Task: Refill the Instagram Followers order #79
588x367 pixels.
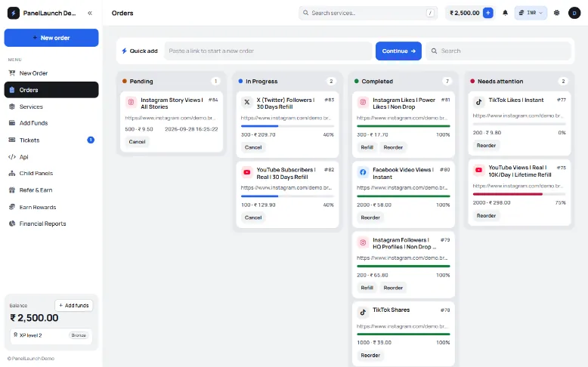Action: (x=367, y=288)
